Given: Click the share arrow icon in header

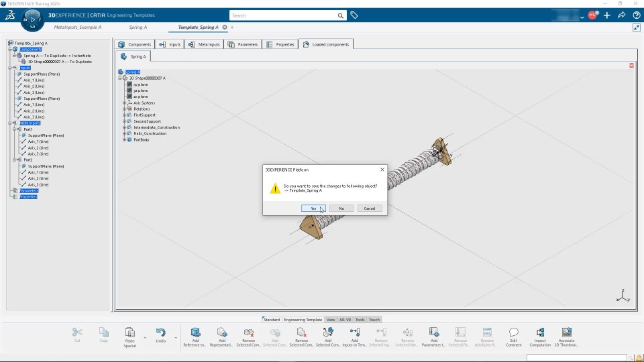Looking at the screenshot, I should click(x=621, y=15).
